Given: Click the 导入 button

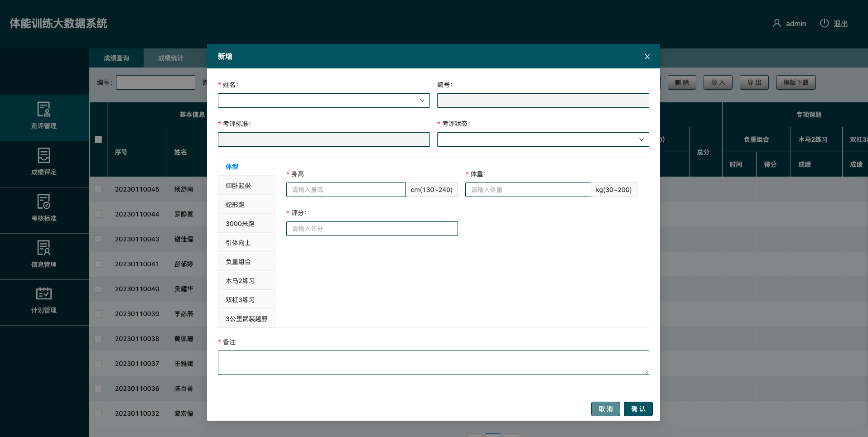Looking at the screenshot, I should click(x=718, y=82).
